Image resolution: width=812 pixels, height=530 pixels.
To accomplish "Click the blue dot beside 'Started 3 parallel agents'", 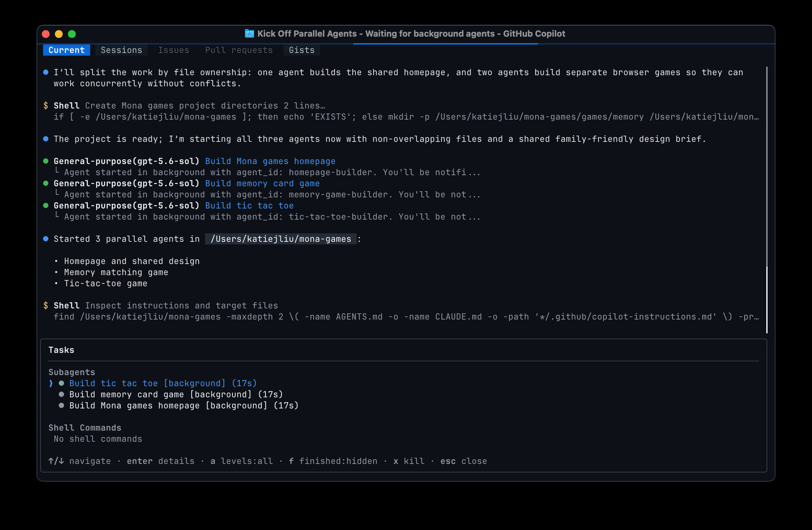I will pyautogui.click(x=46, y=239).
